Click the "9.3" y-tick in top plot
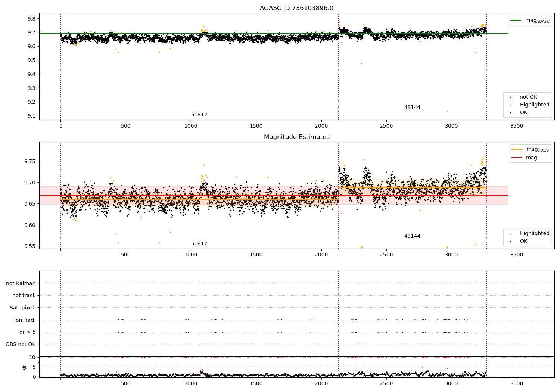560x392 pixels. coord(31,88)
